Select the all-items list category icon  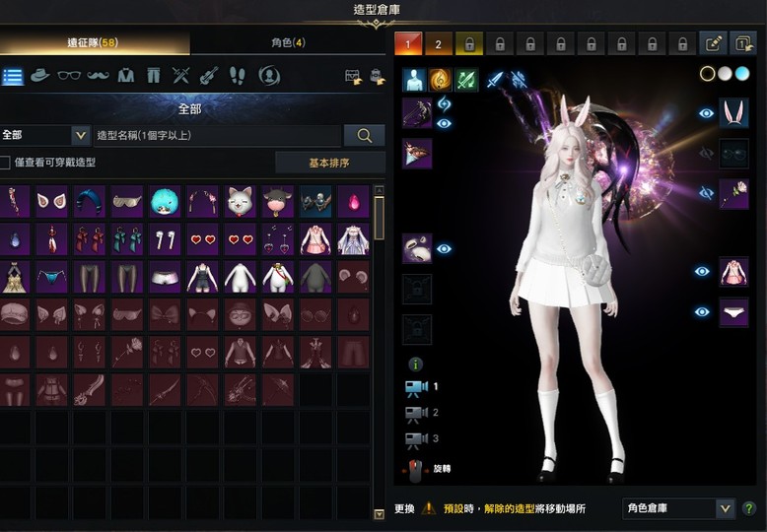pos(13,76)
